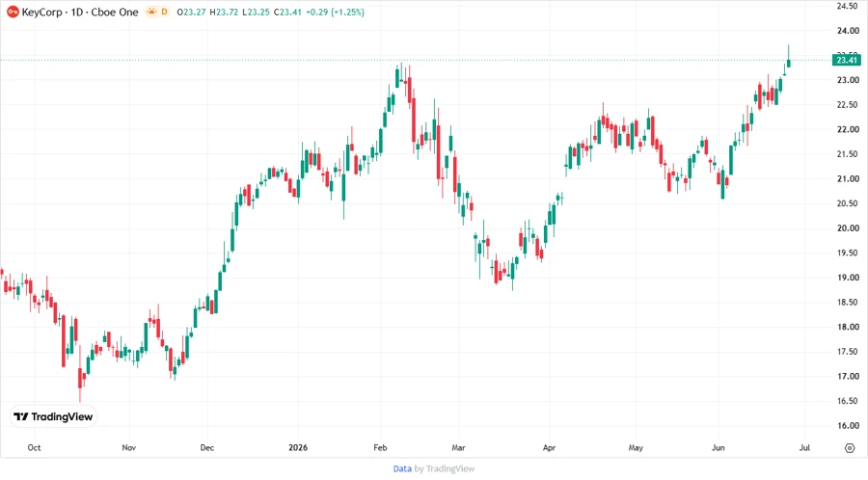Click the 2026 label on time axis
This screenshot has width=868, height=480.
(298, 447)
